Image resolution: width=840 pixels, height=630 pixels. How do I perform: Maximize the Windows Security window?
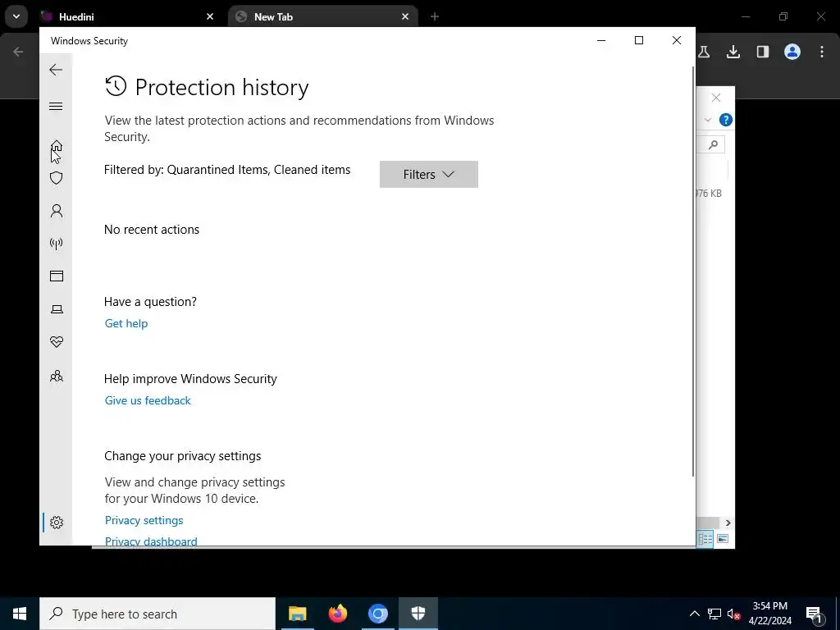(x=638, y=40)
